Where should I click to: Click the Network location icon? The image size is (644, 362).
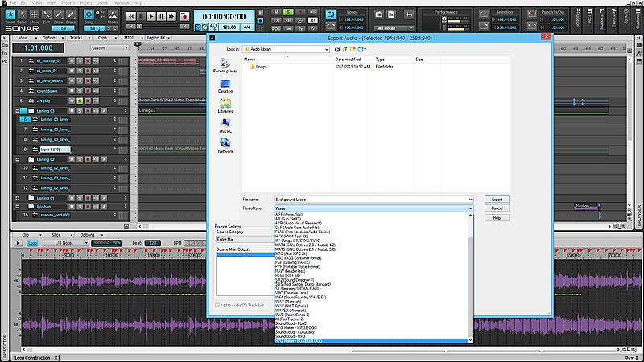[225, 143]
